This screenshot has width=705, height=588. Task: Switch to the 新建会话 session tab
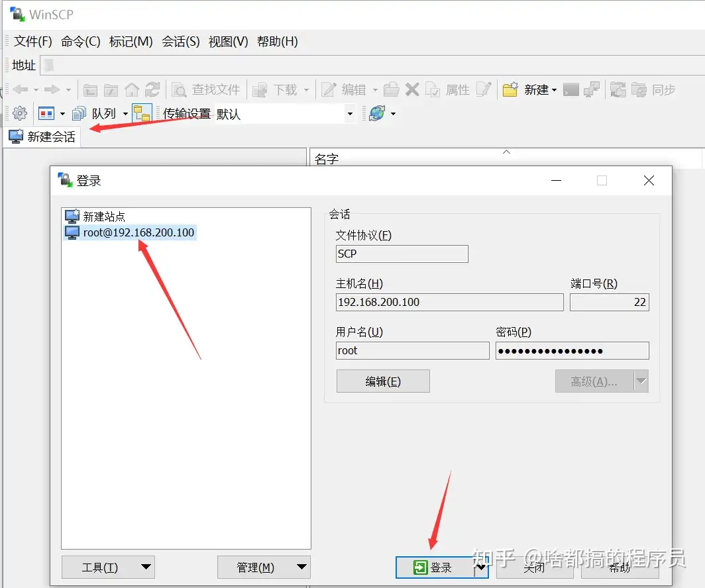(x=42, y=136)
